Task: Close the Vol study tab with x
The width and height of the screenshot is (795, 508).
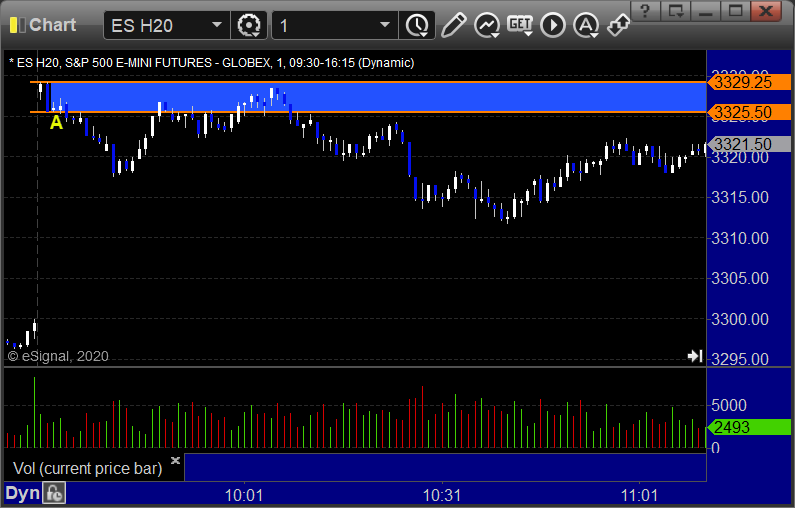Action: pyautogui.click(x=175, y=460)
